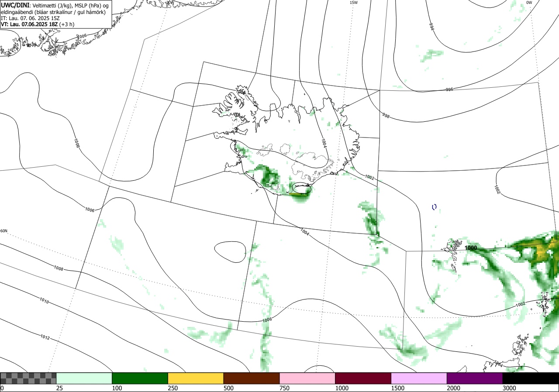This screenshot has height=392, width=559.
Task: Click the 'eldingaábendi (bláar strikalínur / gul hámörk)' line
Action: pyautogui.click(x=53, y=12)
